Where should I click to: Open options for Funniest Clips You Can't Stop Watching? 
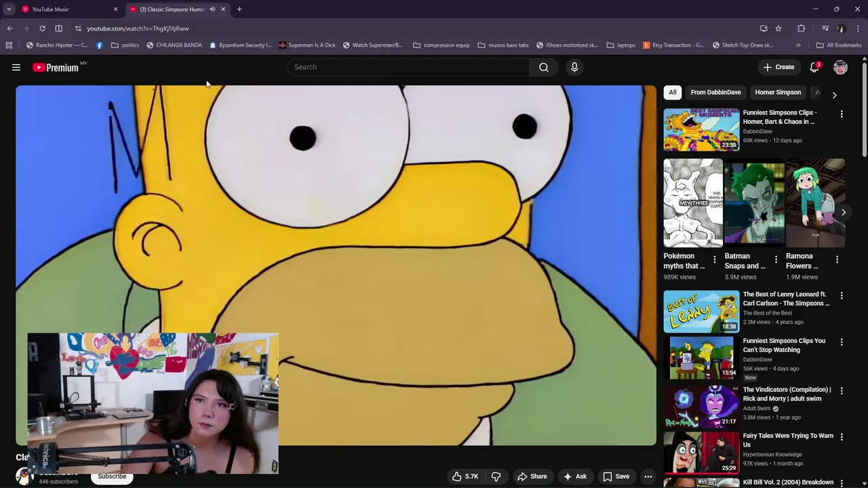[842, 342]
